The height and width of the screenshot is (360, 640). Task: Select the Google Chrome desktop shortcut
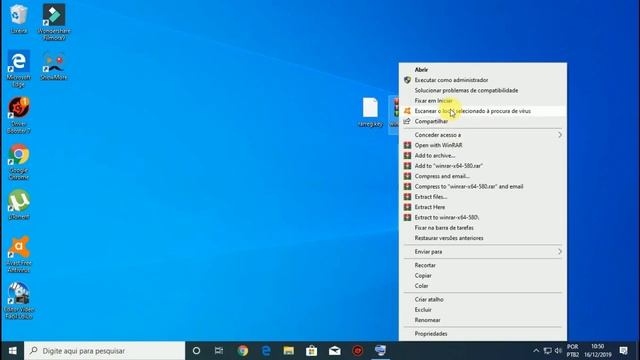point(19,162)
